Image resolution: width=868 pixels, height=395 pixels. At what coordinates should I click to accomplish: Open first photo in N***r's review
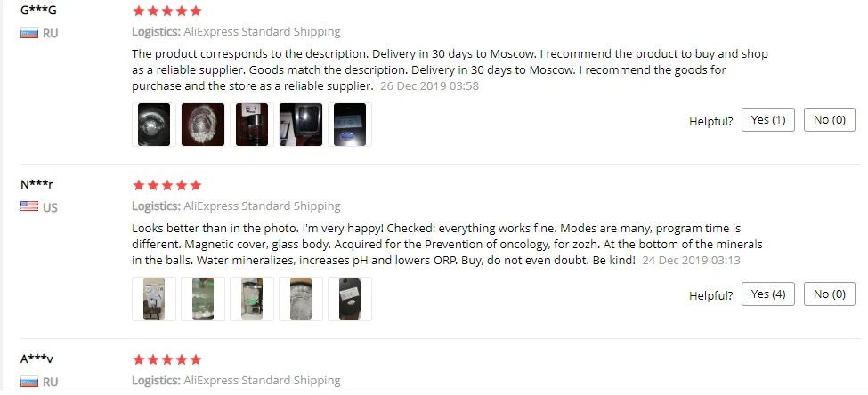pos(154,299)
